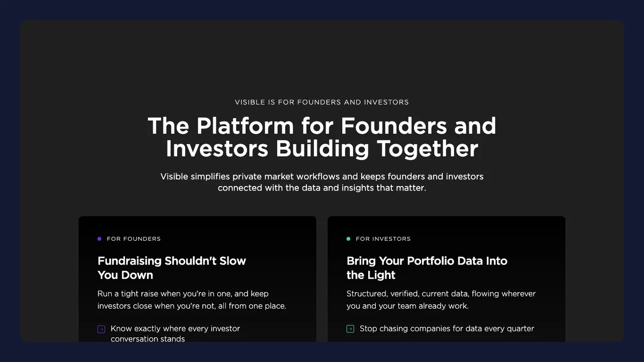
Task: Click the Visible simplifies private market workflows subtitle line
Action: click(x=322, y=176)
